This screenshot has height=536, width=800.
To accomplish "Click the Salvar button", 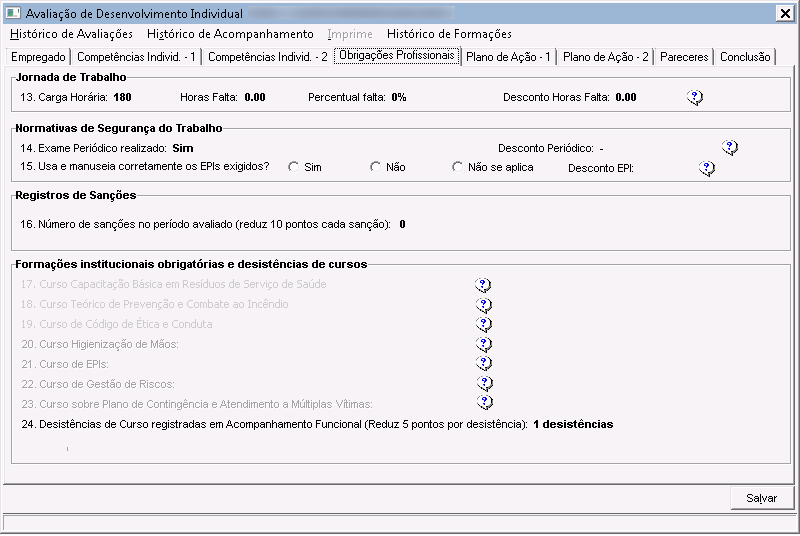I will click(x=761, y=498).
